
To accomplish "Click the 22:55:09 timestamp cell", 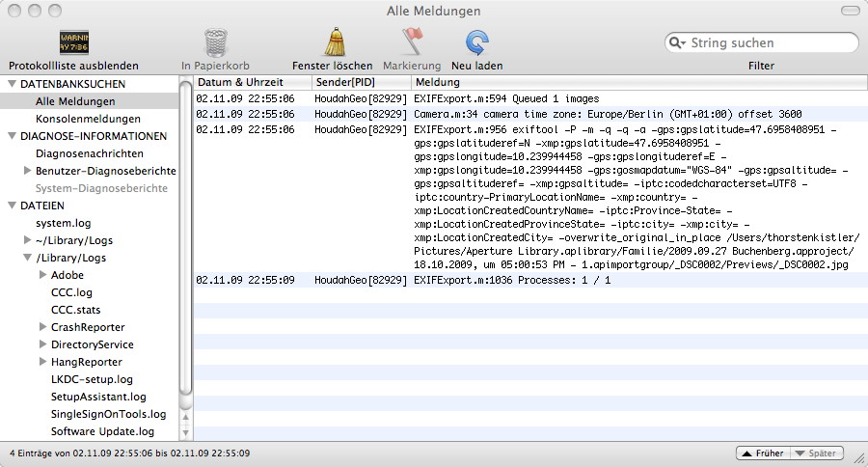I will click(x=246, y=280).
